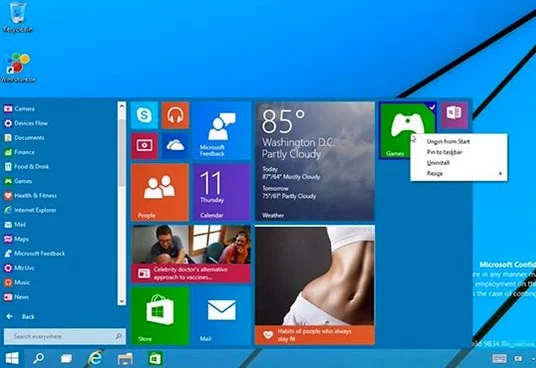Open the Music headphones tile

[175, 115]
